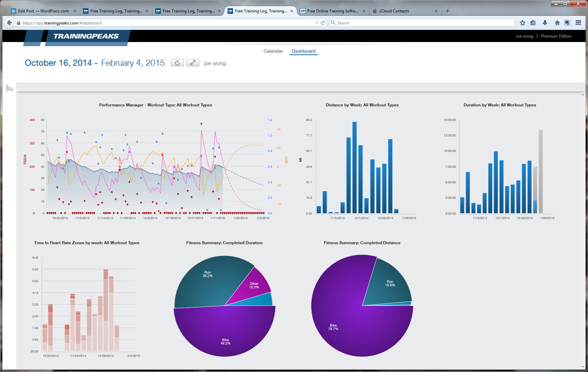This screenshot has width=588, height=372.
Task: Click the TrainingPeaks logo
Action: (86, 36)
